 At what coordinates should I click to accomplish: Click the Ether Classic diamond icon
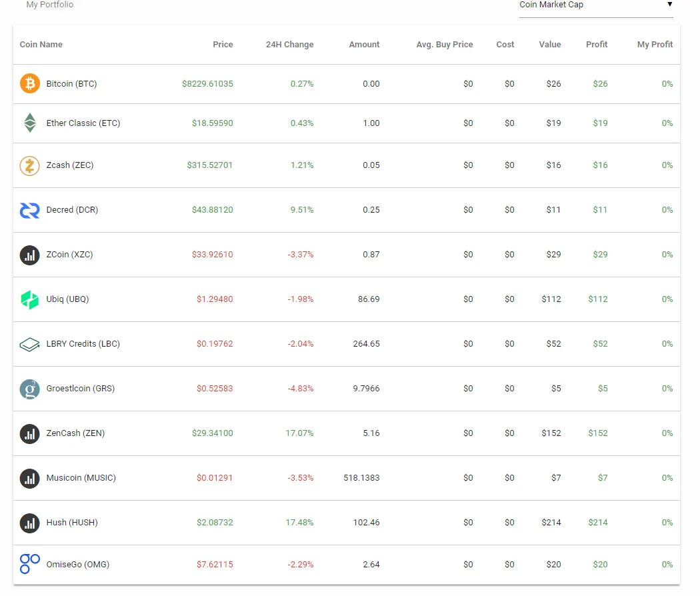click(x=29, y=123)
